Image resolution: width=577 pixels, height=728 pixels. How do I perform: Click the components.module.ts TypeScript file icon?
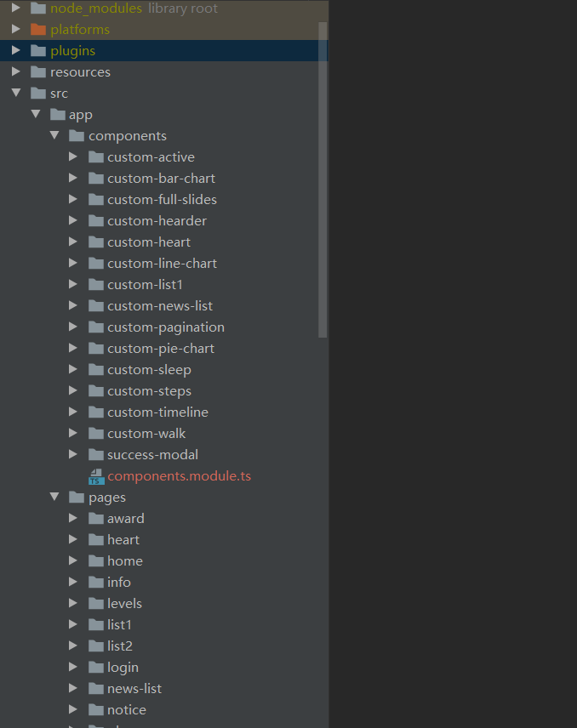coord(95,476)
